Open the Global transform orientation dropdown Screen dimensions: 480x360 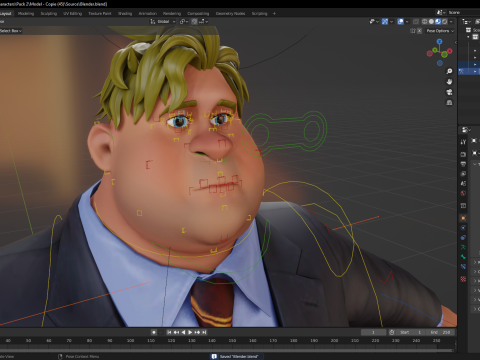tap(163, 21)
